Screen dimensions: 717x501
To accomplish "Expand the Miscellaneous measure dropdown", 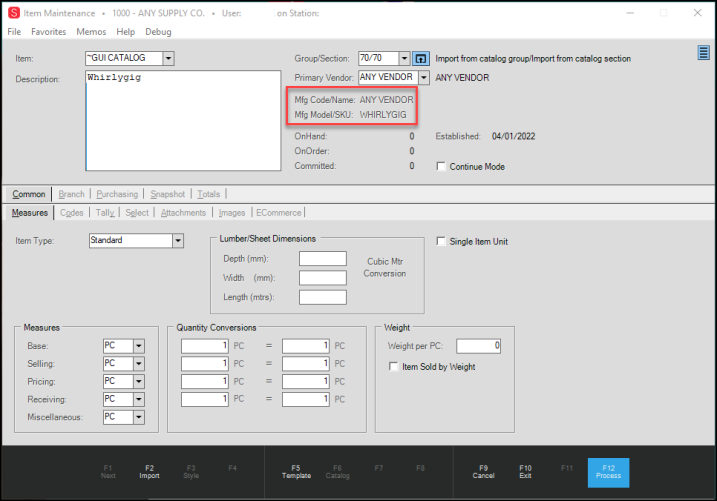I will pos(139,417).
